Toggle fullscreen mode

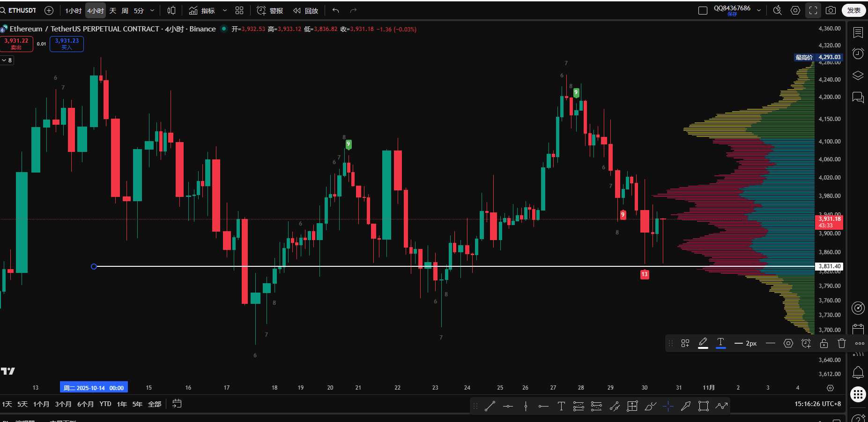coord(813,10)
